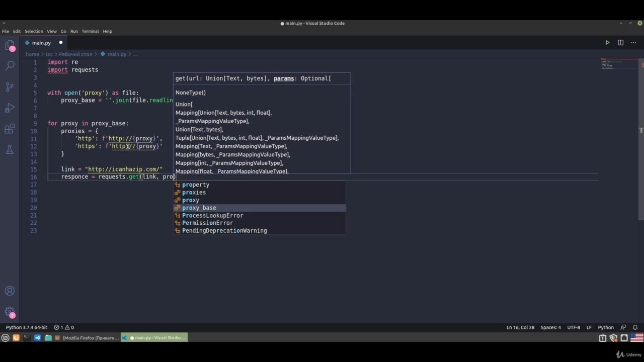The height and width of the screenshot is (362, 644).
Task: Change language mode from Python
Action: (606, 327)
